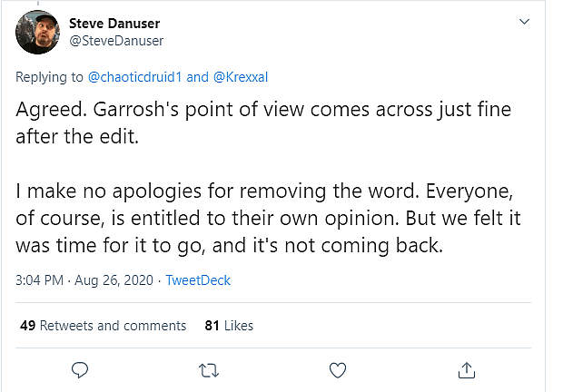View the Likes list

point(239,325)
